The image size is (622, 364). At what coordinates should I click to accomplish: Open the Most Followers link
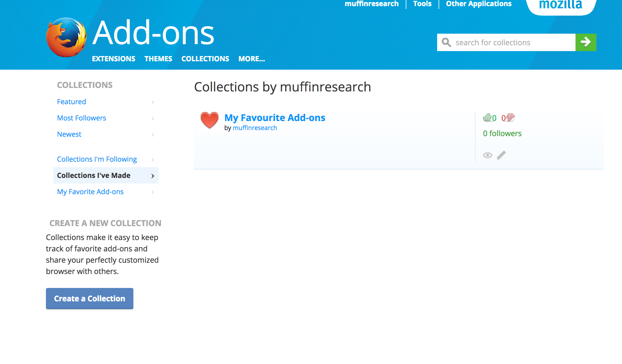click(x=81, y=118)
